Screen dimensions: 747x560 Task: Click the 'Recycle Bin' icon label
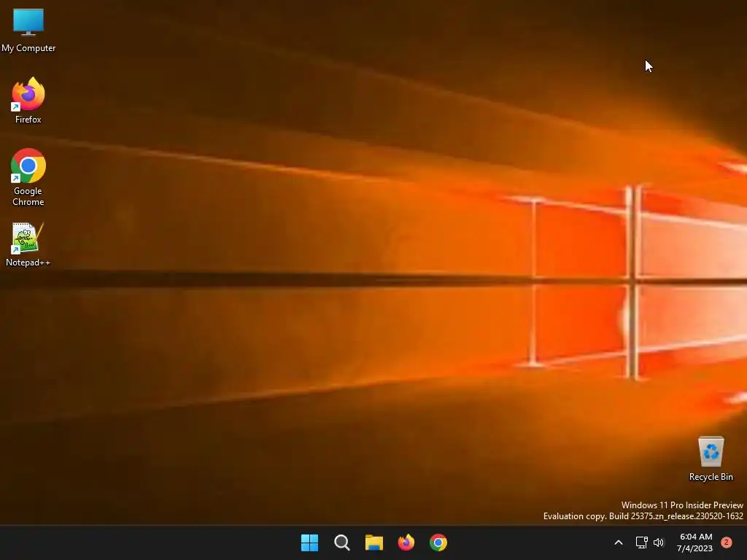coord(711,477)
